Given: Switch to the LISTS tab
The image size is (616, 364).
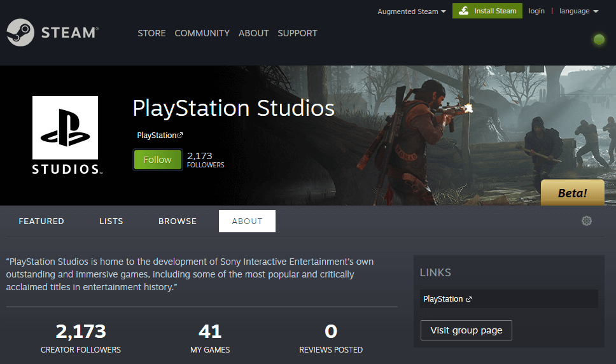Looking at the screenshot, I should (111, 221).
